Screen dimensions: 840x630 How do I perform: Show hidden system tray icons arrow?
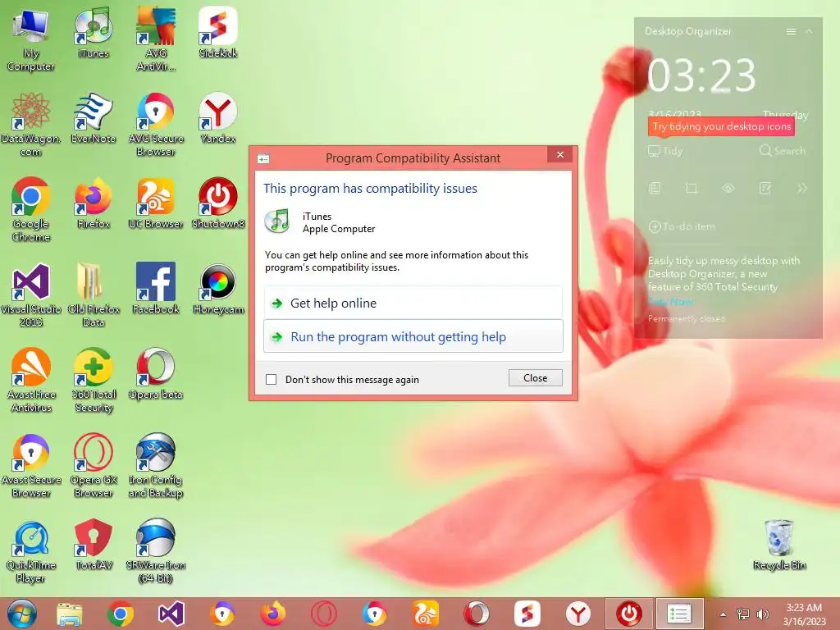(x=723, y=614)
